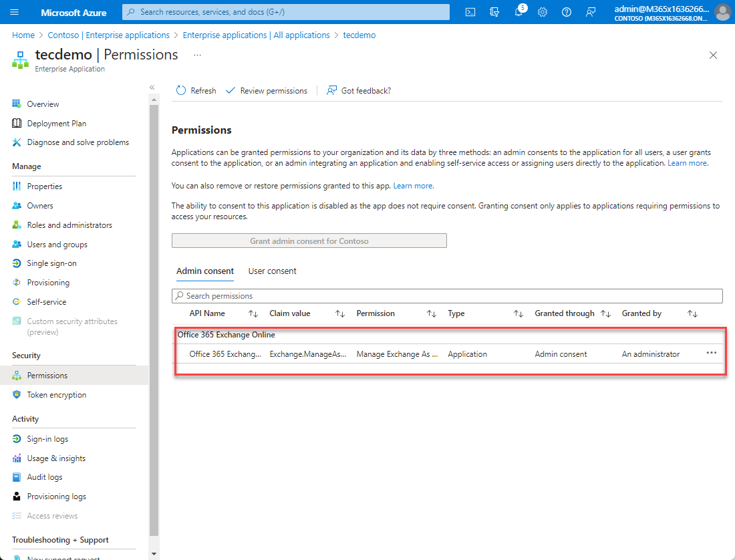Image resolution: width=735 pixels, height=560 pixels.
Task: Refresh the permissions list
Action: point(195,90)
